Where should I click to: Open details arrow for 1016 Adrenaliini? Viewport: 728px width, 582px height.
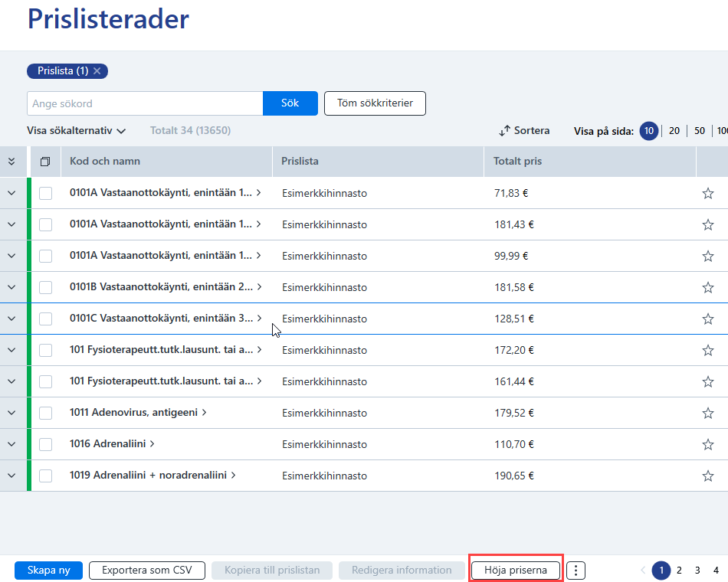pyautogui.click(x=152, y=443)
